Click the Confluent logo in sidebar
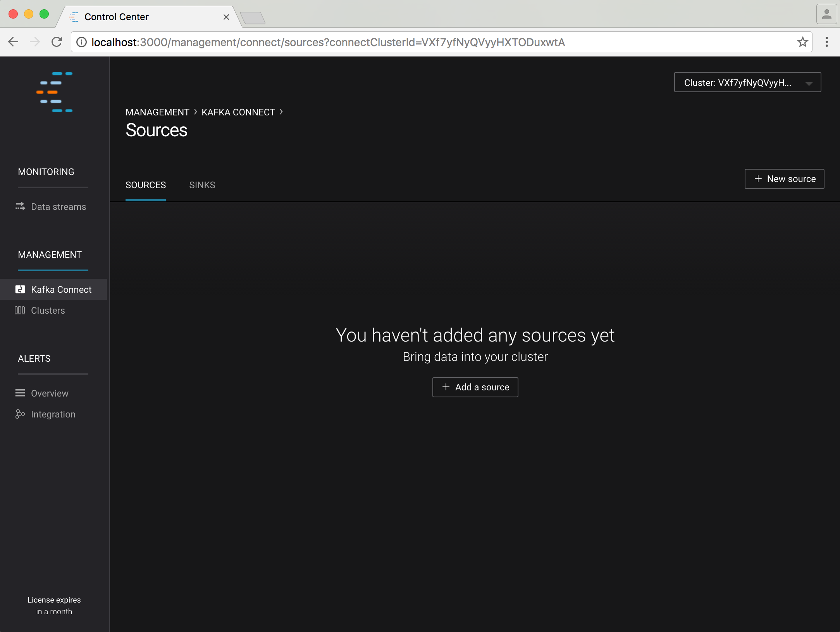The height and width of the screenshot is (632, 840). (x=55, y=92)
